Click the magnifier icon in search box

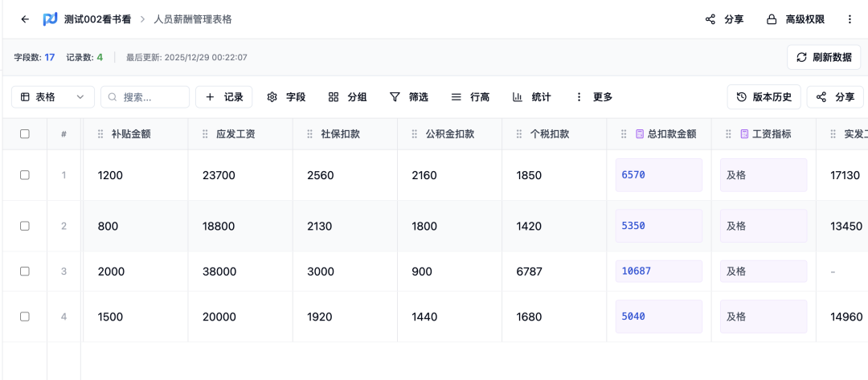coord(113,96)
